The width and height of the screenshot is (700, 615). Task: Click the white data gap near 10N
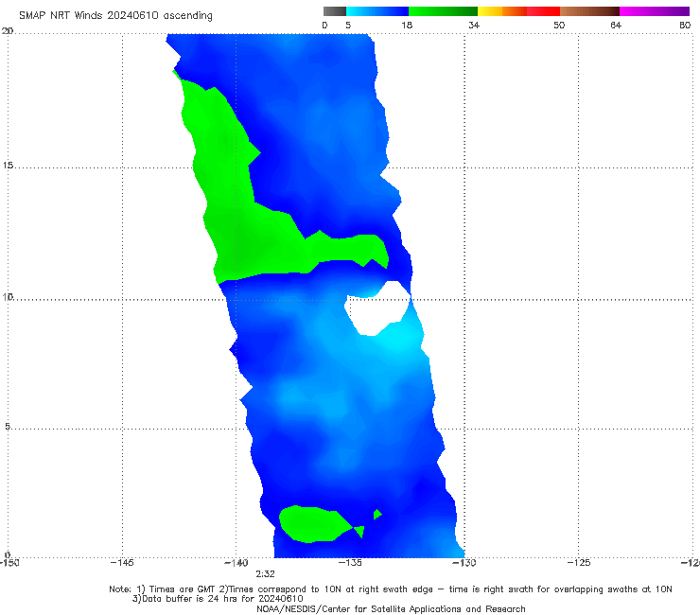(x=377, y=308)
